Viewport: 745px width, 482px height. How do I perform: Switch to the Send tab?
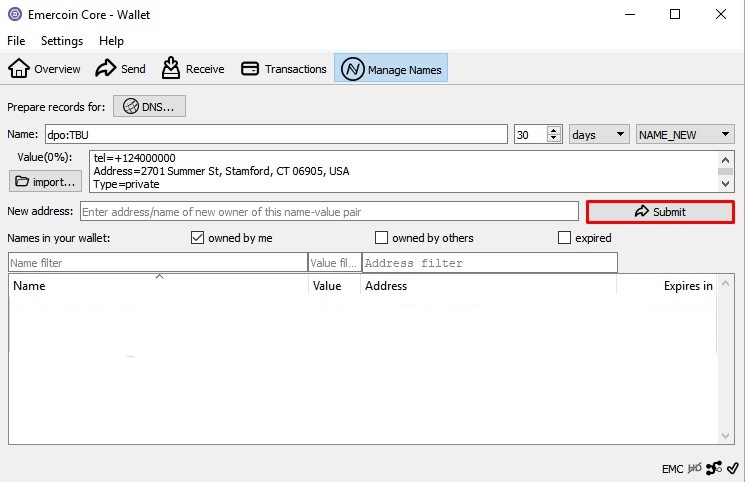pos(120,69)
